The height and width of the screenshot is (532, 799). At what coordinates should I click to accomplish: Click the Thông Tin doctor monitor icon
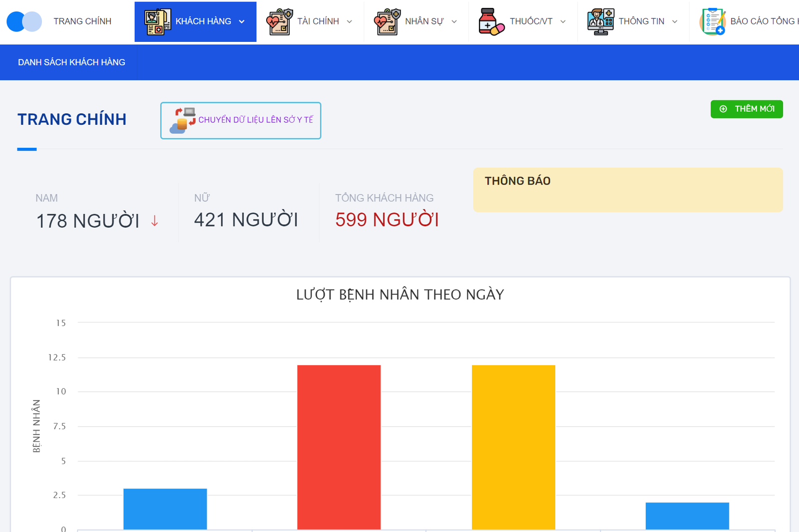(x=600, y=21)
